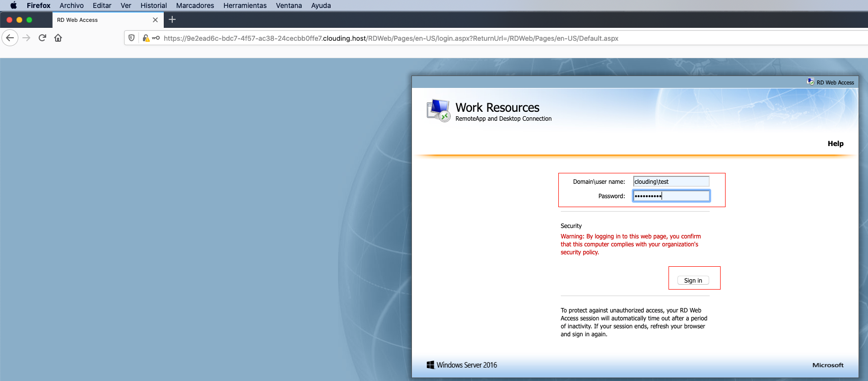Viewport: 868px width, 381px height.
Task: Open the Marcadores menu
Action: pos(195,5)
